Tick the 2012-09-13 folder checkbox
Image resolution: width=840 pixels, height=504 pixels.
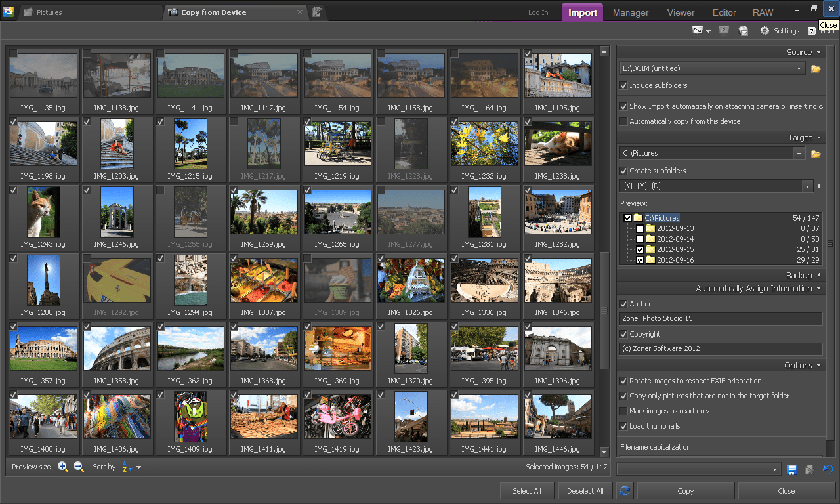(640, 228)
